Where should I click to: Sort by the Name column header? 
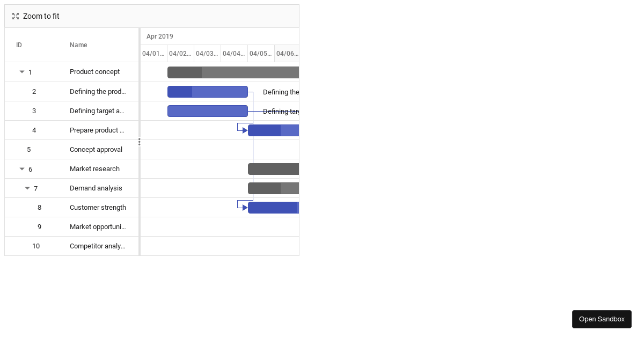click(78, 45)
